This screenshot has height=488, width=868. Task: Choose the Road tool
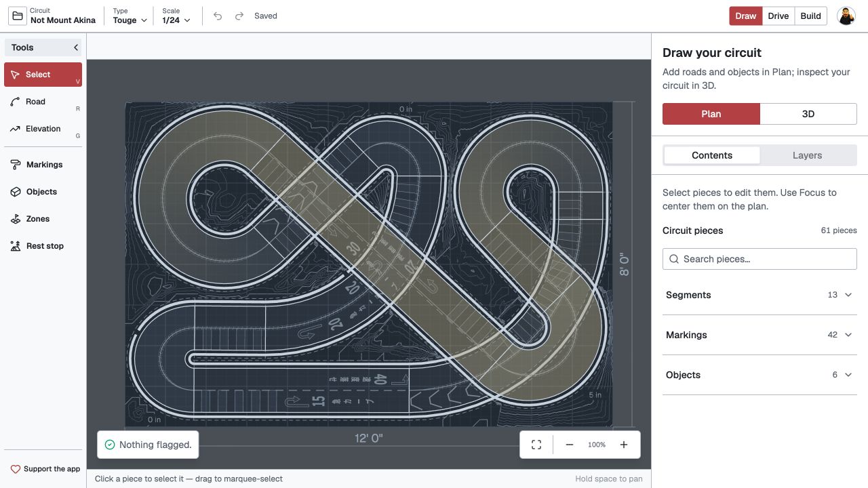point(43,102)
